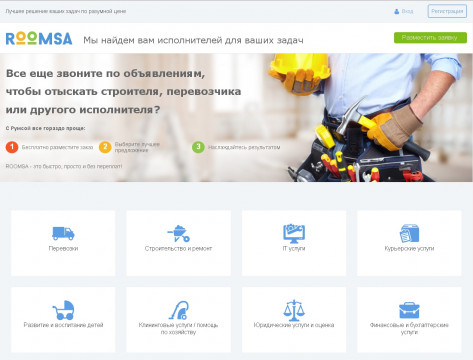Open the IT услуги label
This screenshot has height=360, width=473.
click(x=294, y=248)
